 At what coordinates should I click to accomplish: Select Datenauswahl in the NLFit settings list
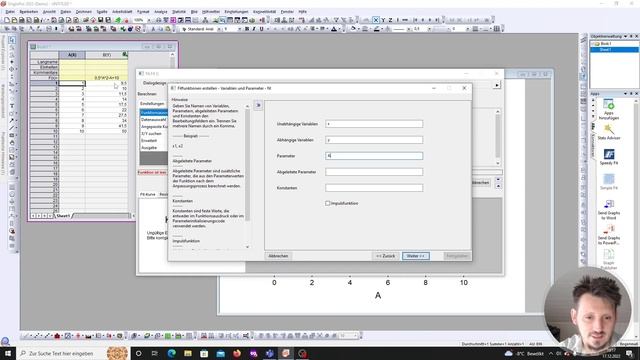153,120
